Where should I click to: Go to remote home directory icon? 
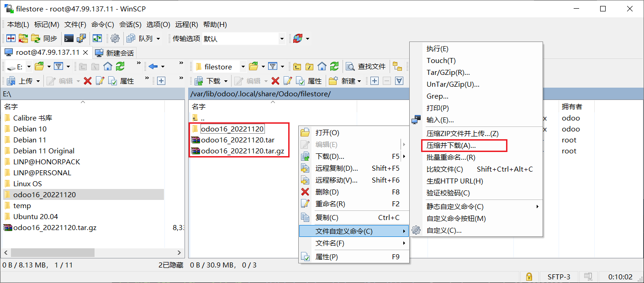coord(322,67)
